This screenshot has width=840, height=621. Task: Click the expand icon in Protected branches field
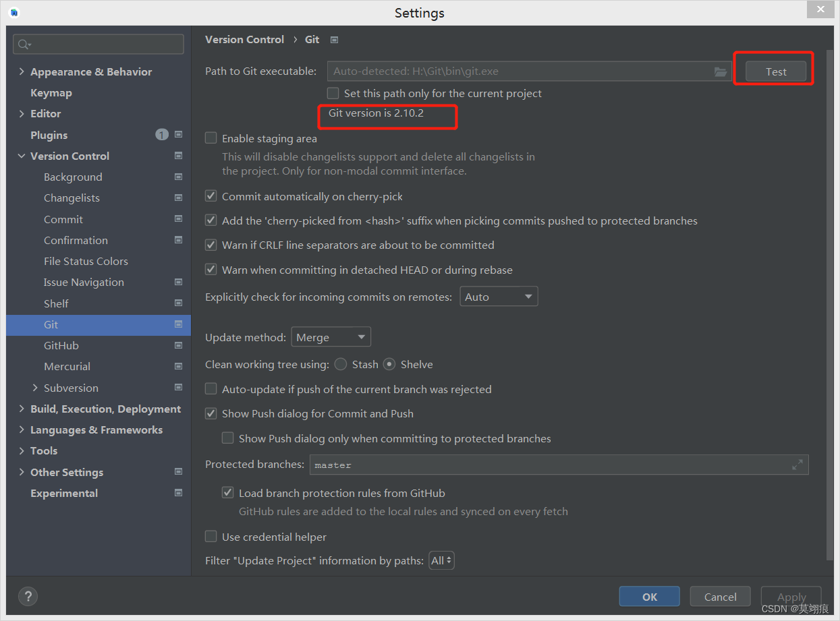797,465
